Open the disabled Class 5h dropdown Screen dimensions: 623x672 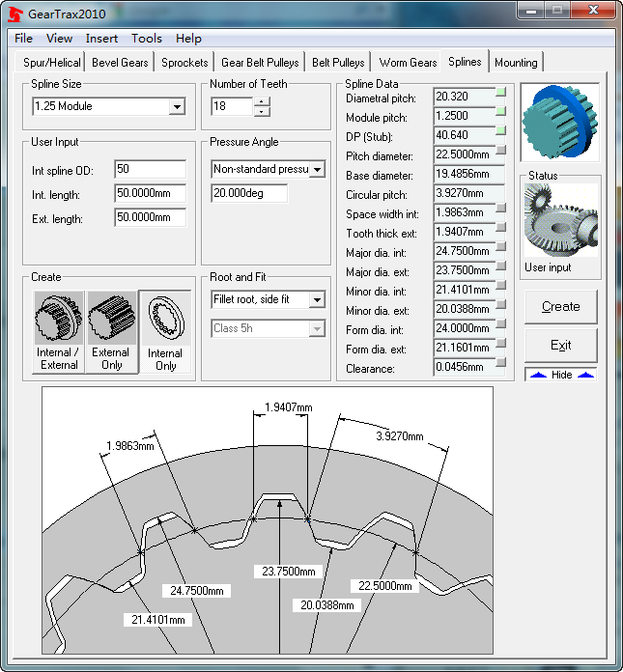(x=317, y=328)
